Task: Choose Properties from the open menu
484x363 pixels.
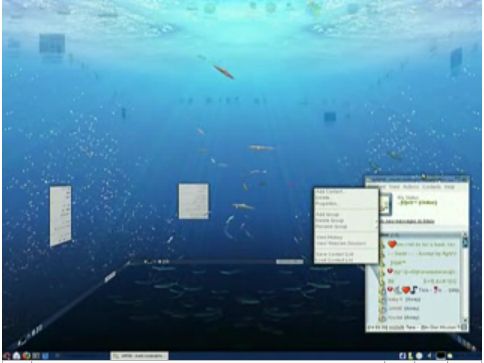Action: pyautogui.click(x=326, y=203)
